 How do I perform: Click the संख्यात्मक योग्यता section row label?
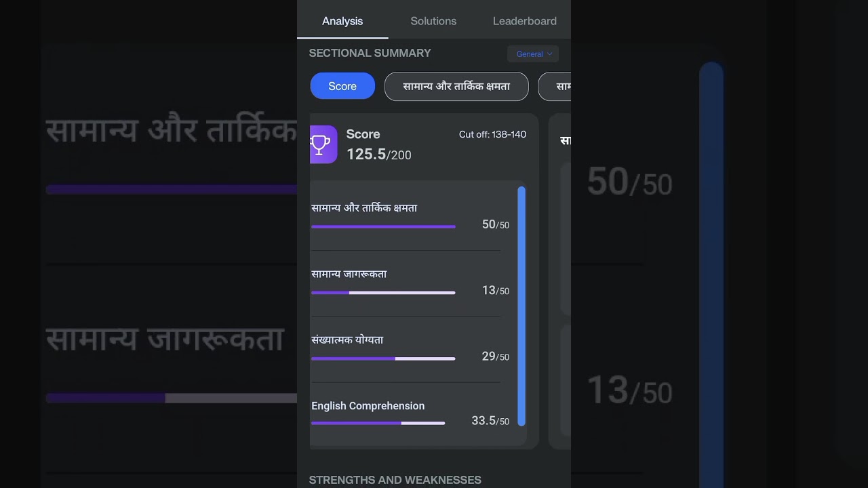coord(347,340)
